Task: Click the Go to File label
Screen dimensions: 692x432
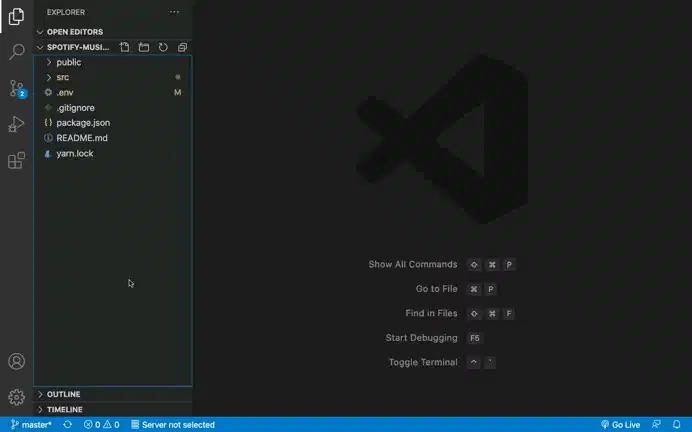Action: pyautogui.click(x=436, y=289)
